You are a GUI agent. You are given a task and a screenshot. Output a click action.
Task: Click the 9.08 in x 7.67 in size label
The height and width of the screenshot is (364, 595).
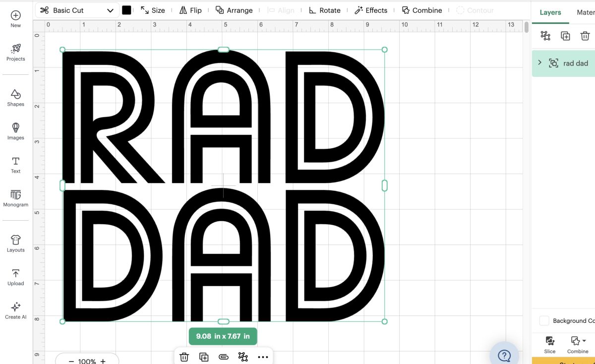pos(223,336)
